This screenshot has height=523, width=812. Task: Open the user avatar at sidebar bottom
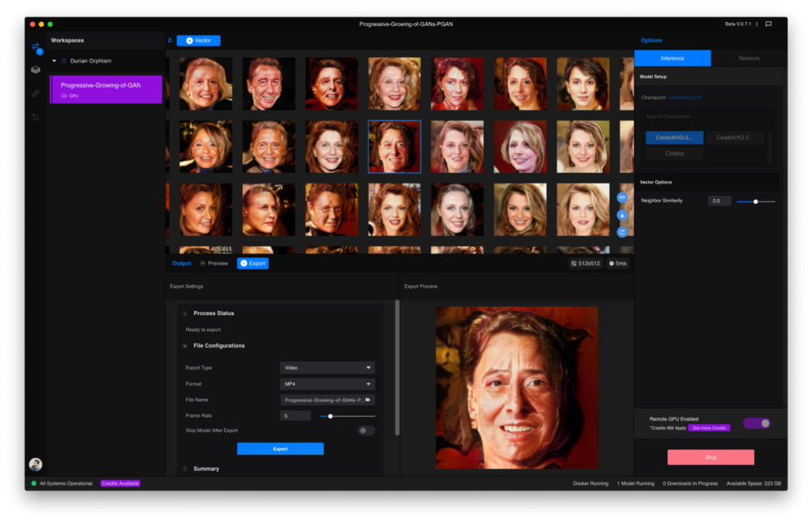tap(36, 464)
